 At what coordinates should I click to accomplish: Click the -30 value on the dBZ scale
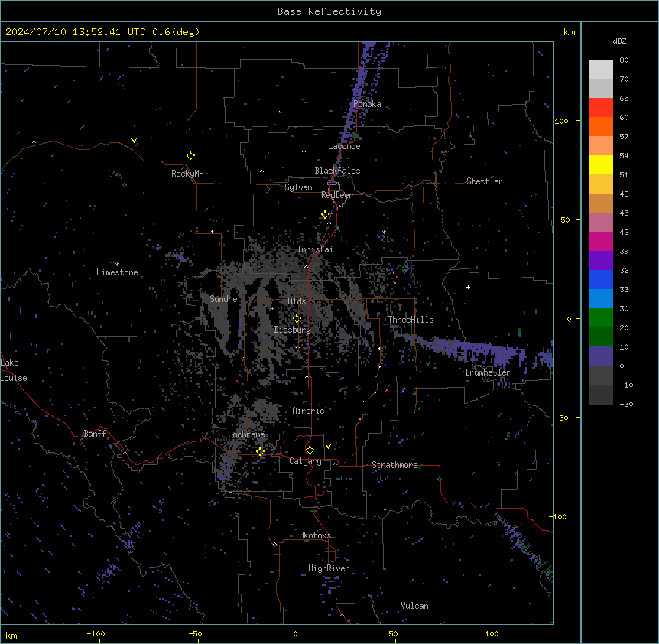click(626, 405)
